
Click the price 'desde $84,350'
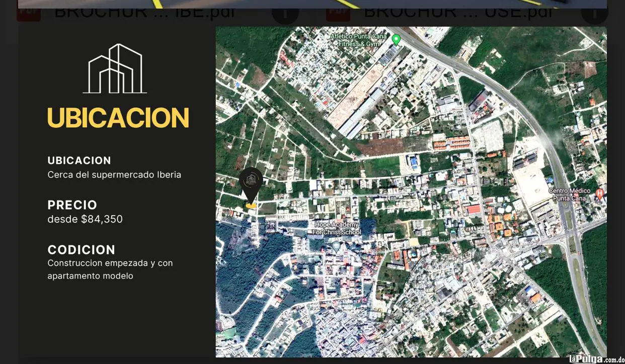85,219
